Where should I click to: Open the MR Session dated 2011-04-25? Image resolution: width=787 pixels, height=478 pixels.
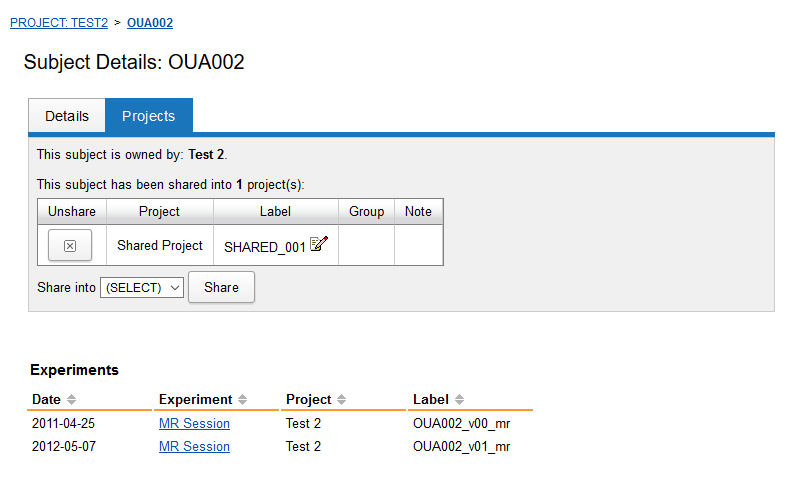194,423
